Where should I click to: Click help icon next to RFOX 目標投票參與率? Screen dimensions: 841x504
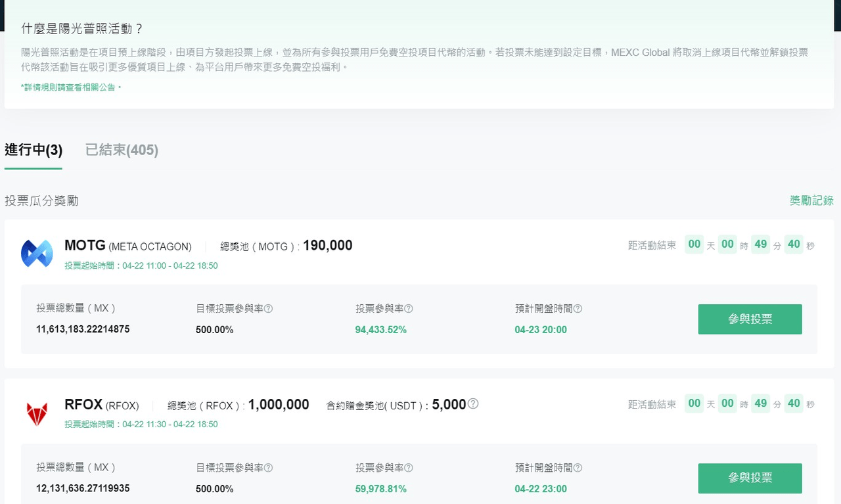[268, 468]
